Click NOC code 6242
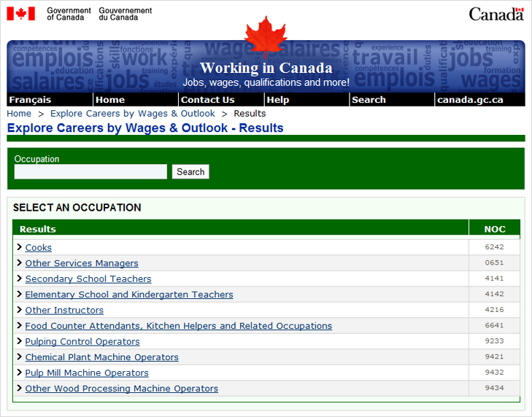This screenshot has width=532, height=417. pos(494,247)
